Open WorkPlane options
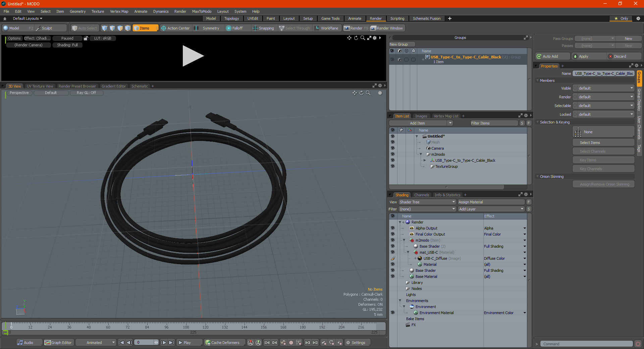 326,28
